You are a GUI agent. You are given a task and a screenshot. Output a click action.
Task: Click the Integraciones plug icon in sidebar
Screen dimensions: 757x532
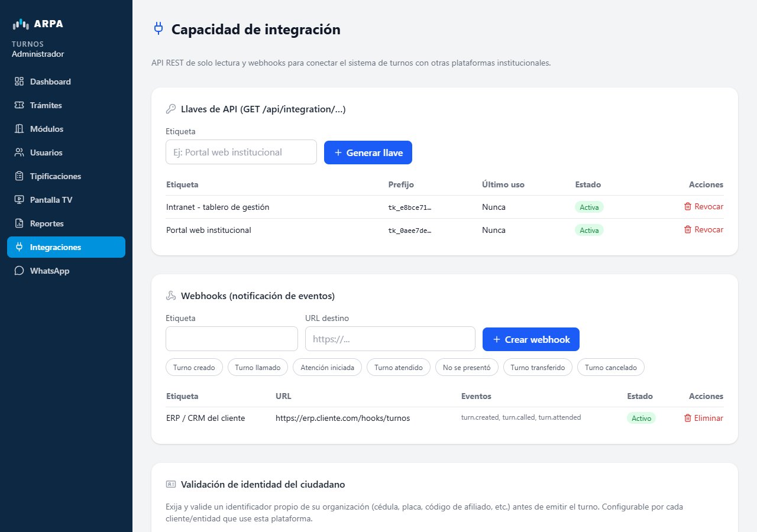19,247
